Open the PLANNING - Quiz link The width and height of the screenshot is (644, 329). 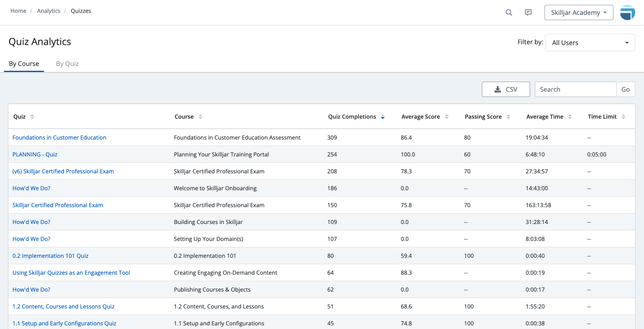(x=35, y=154)
